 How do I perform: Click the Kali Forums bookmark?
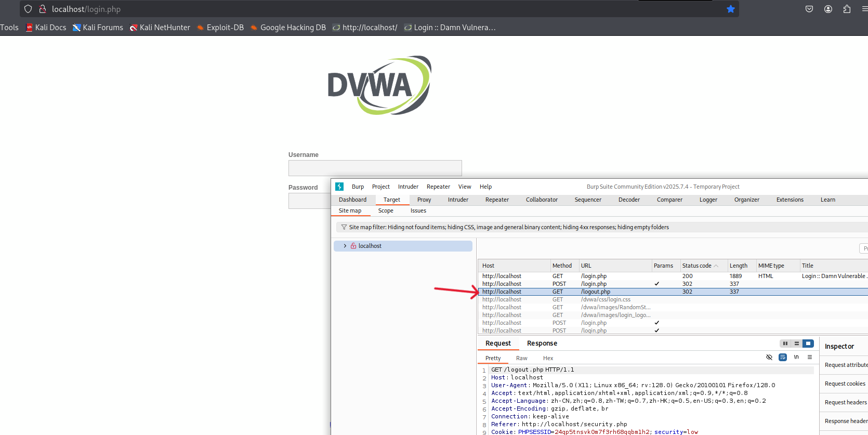pos(98,28)
